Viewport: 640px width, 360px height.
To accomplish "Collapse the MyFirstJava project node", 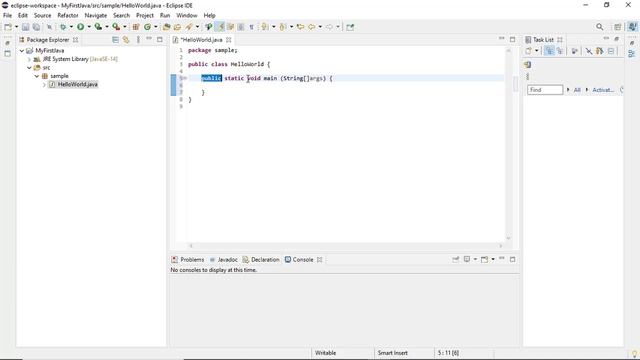I will pyautogui.click(x=22, y=51).
